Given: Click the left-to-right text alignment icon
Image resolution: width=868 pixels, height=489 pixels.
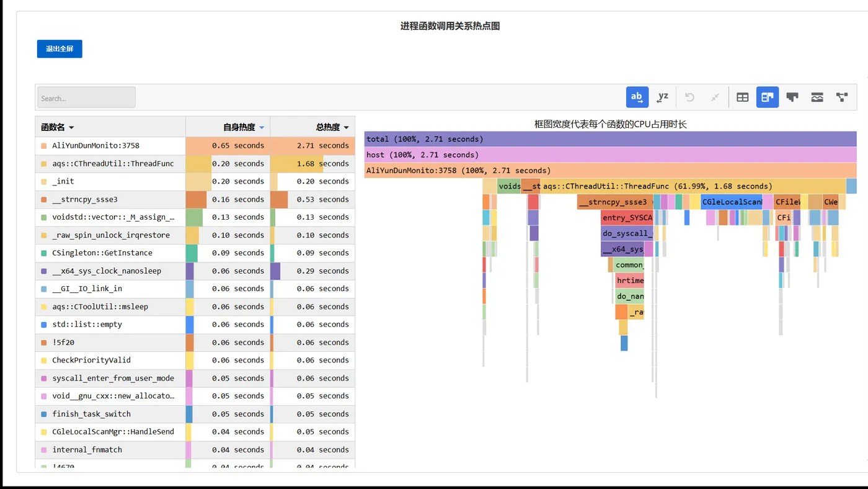Looking at the screenshot, I should (637, 97).
